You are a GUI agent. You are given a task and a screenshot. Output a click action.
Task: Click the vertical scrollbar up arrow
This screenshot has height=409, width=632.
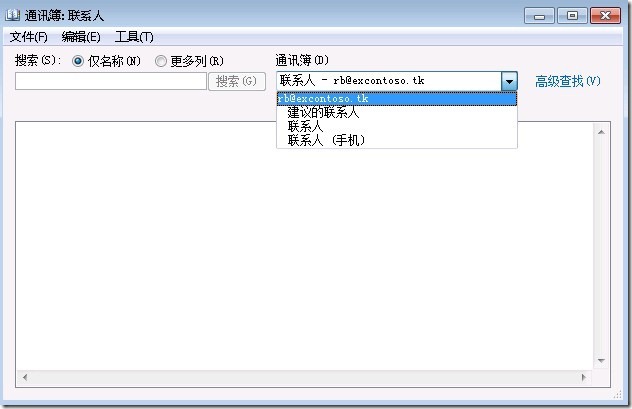601,131
